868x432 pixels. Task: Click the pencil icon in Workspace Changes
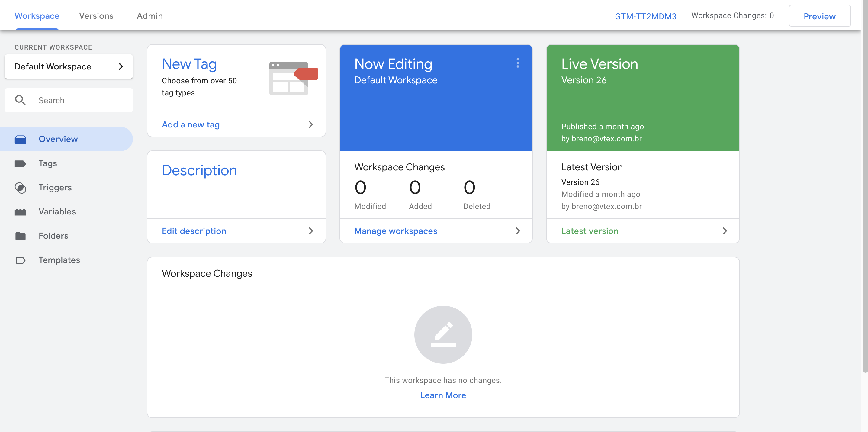click(x=443, y=335)
